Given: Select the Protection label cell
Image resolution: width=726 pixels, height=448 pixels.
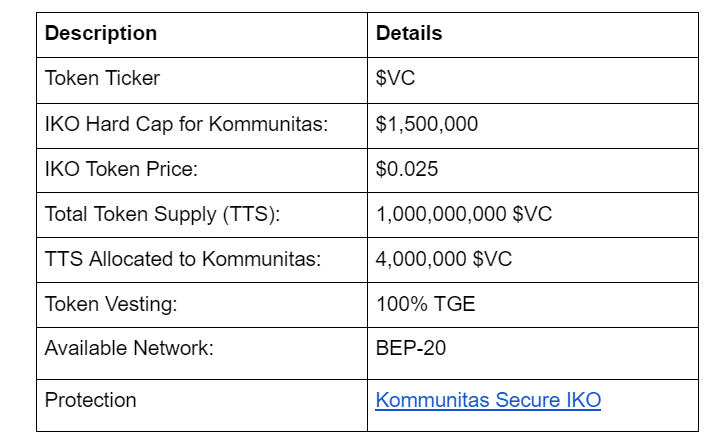Looking at the screenshot, I should coord(90,400).
